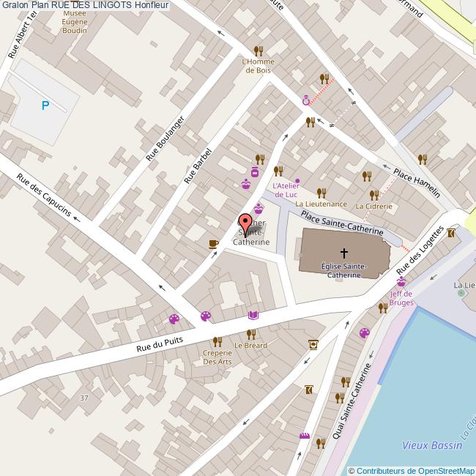476x476 pixels.
Task: Click the blue parking P icon
Action: (45, 106)
